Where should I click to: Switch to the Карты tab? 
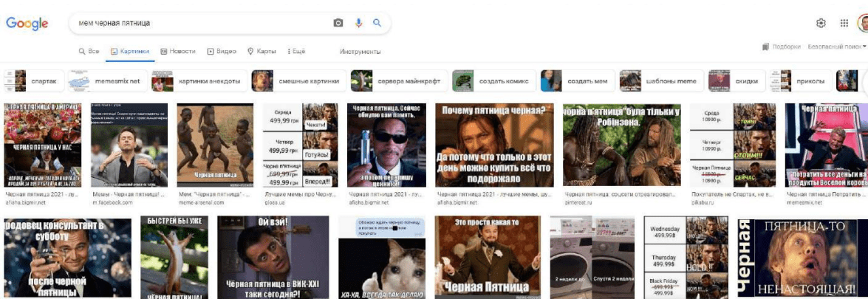(262, 52)
